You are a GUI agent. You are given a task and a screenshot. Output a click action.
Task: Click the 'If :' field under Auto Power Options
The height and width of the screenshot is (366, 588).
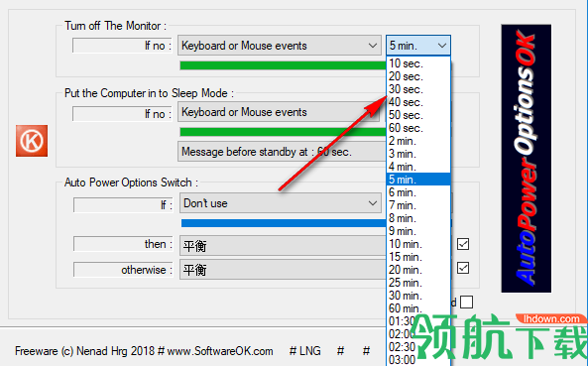pyautogui.click(x=123, y=205)
